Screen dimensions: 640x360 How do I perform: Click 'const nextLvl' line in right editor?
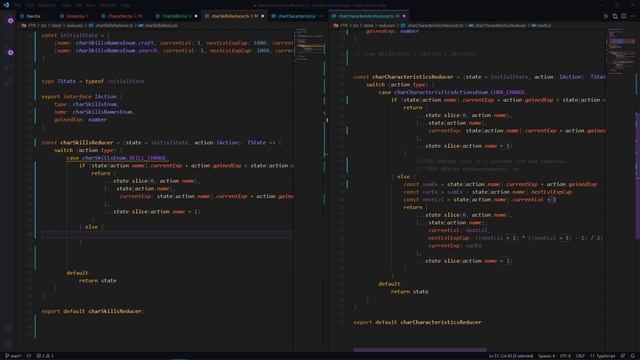(480, 200)
